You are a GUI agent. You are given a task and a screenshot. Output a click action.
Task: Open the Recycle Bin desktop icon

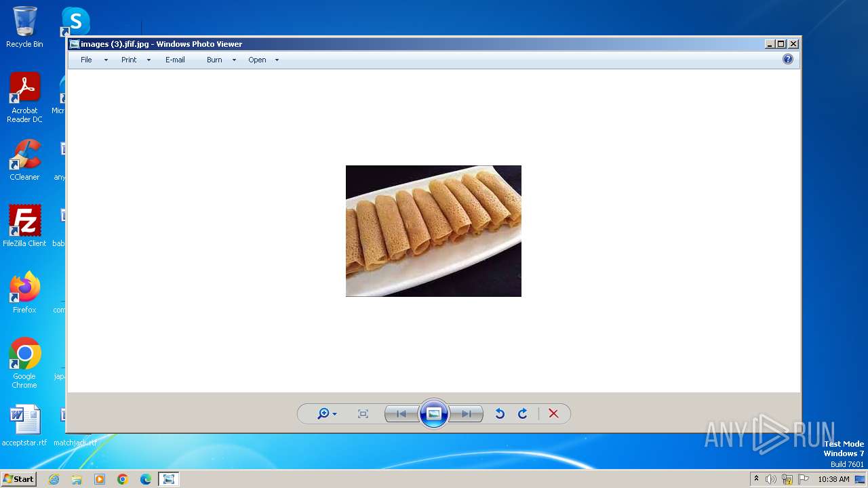click(x=24, y=27)
